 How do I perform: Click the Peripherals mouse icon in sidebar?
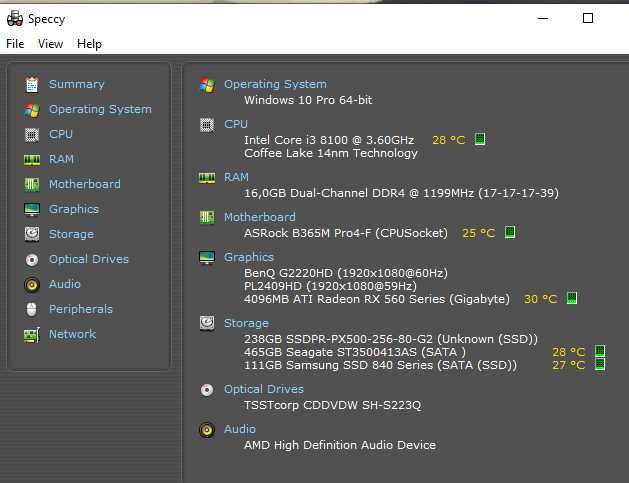pyautogui.click(x=32, y=309)
